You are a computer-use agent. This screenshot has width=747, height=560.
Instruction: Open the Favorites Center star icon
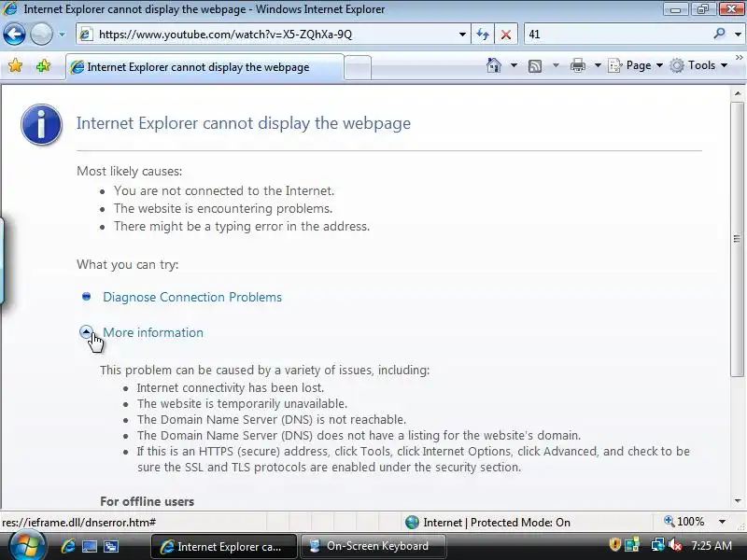16,65
